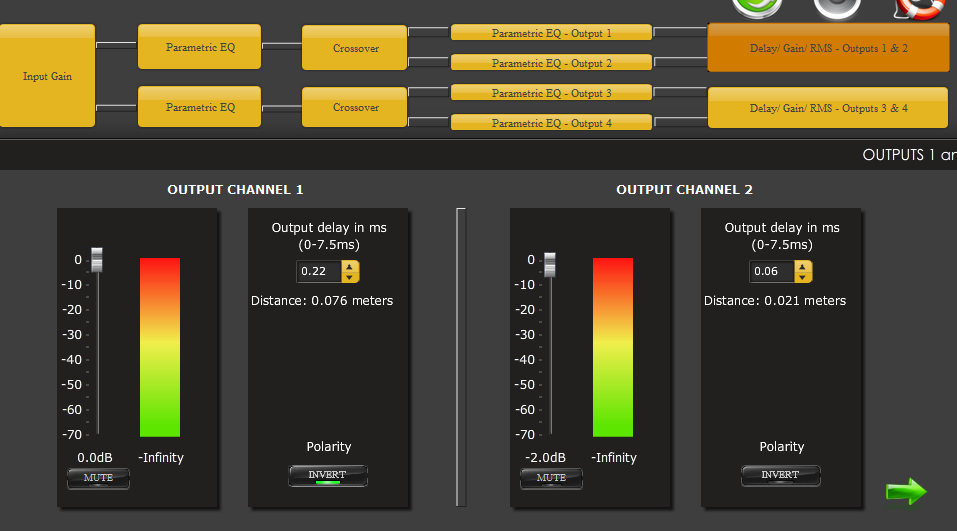The width and height of the screenshot is (957, 531).
Task: Open the upper Parametric EQ input block
Action: coord(200,47)
